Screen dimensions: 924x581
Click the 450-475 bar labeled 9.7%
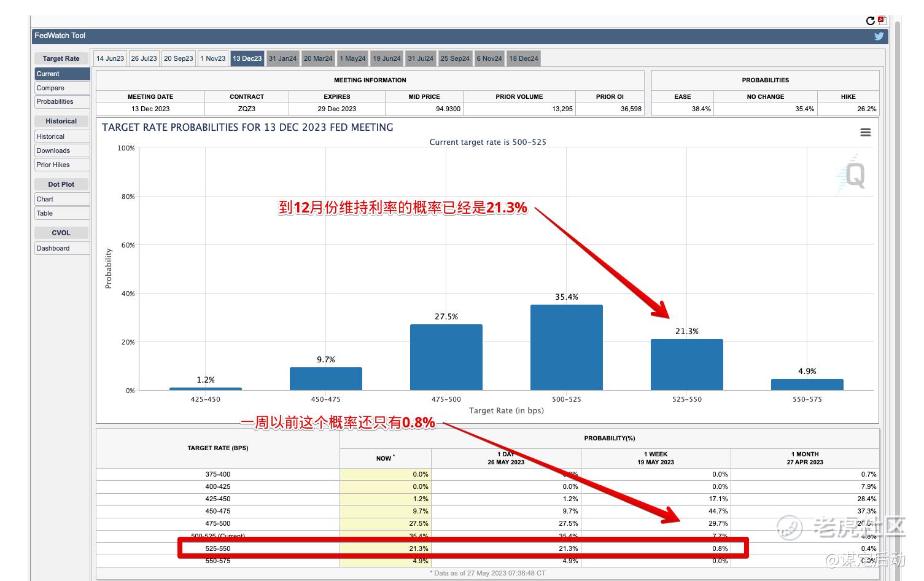pos(326,379)
